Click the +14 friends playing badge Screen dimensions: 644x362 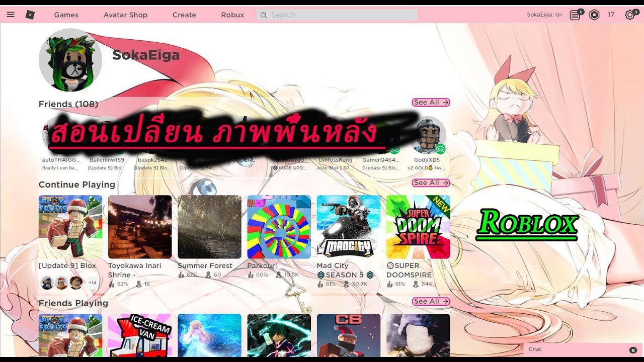pyautogui.click(x=92, y=283)
